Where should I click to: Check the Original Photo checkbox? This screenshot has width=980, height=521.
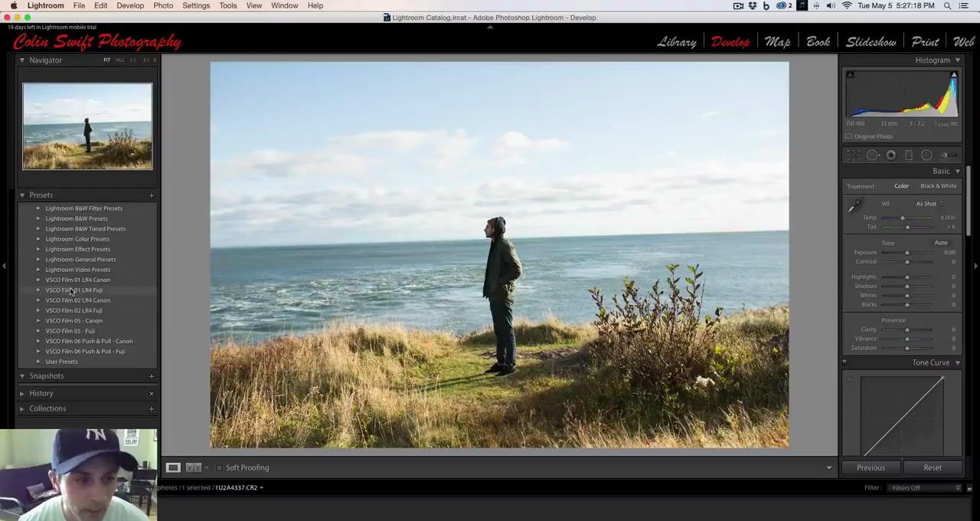pyautogui.click(x=848, y=136)
